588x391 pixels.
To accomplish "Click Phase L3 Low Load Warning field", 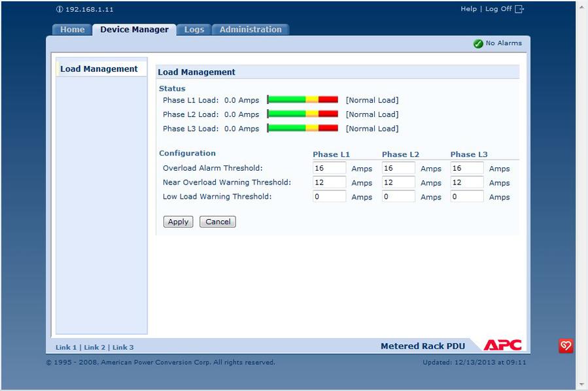I will (466, 197).
